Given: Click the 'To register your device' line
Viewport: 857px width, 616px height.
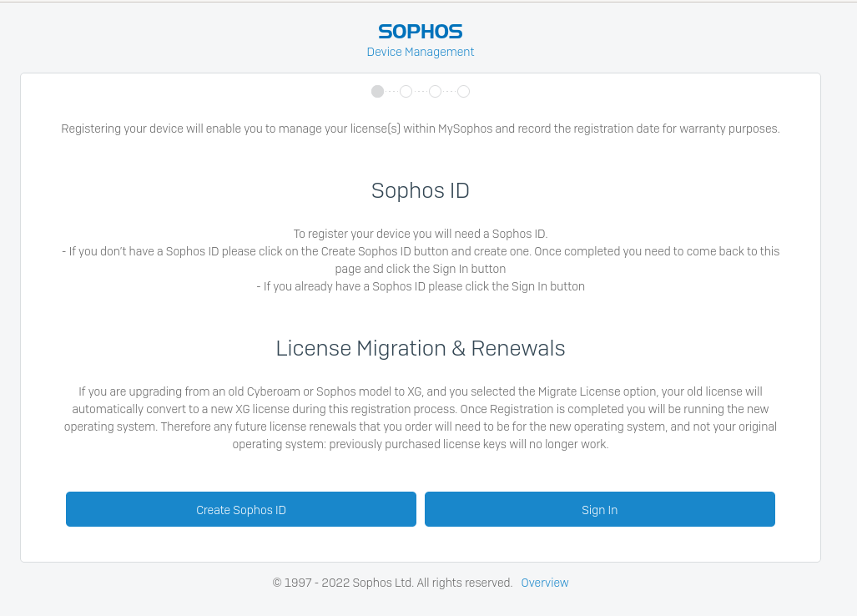Looking at the screenshot, I should (x=420, y=234).
